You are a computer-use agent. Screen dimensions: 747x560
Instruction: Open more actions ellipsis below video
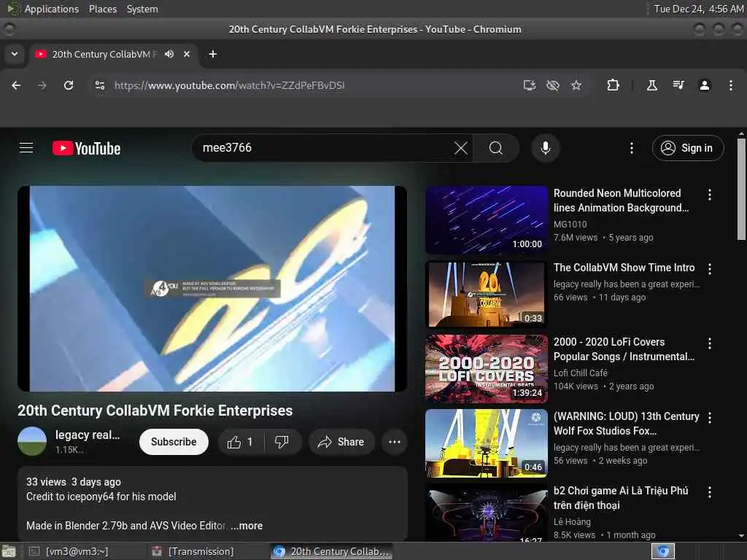(x=395, y=442)
